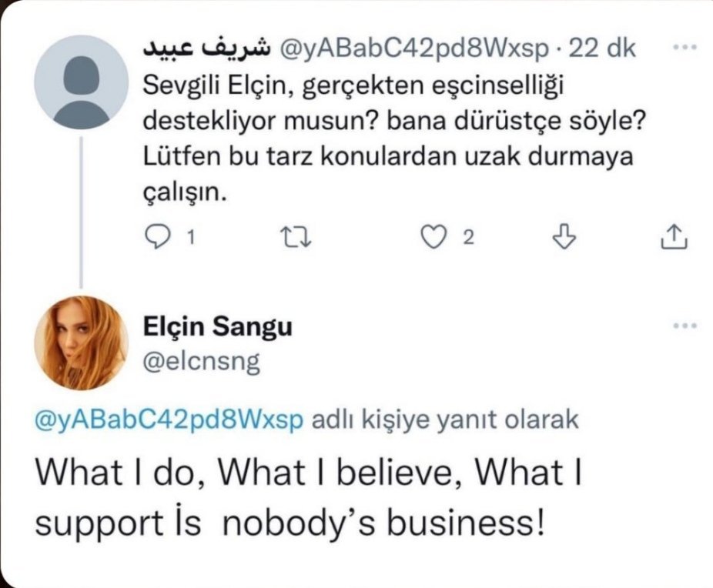Click the downward arrow icon under tweet
The height and width of the screenshot is (588, 713).
pos(566,238)
